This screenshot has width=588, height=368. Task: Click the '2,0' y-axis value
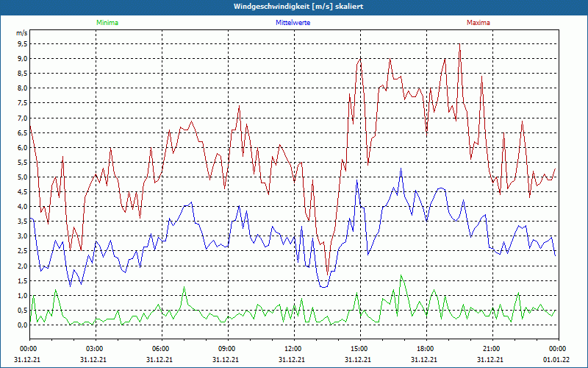(x=23, y=266)
